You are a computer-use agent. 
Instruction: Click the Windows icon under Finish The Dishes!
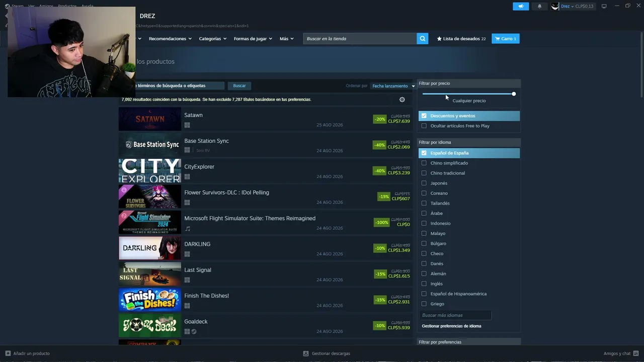[187, 306]
